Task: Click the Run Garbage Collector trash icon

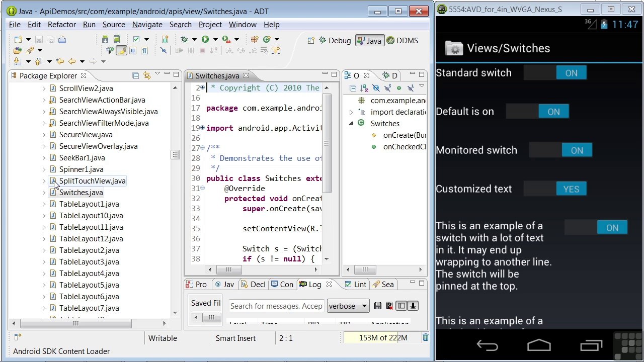Action: coord(425,338)
